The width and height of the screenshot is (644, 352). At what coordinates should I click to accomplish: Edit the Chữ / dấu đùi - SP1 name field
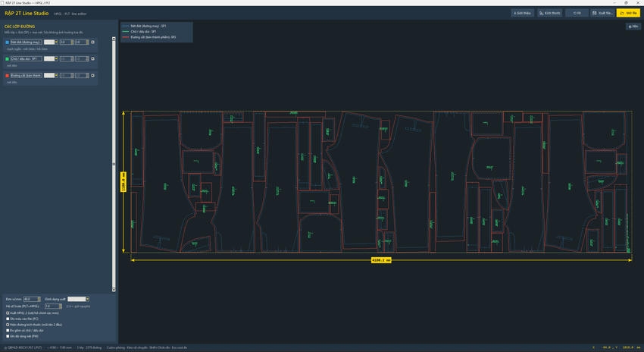coord(27,59)
